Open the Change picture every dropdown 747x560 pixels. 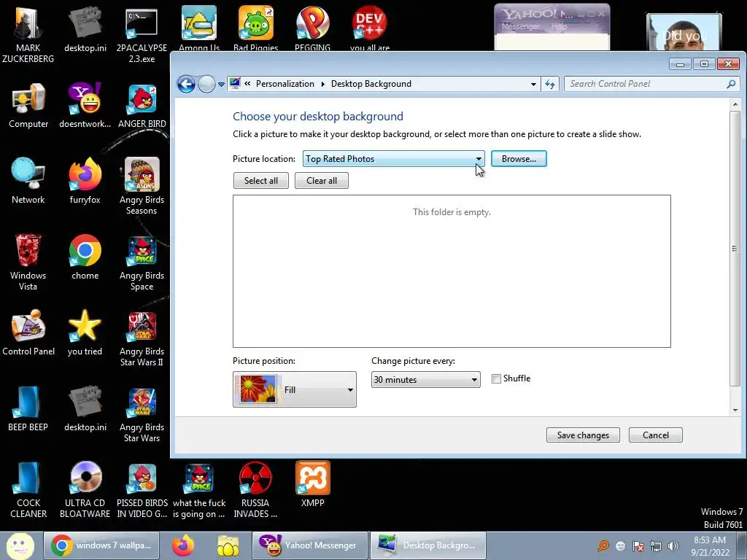coord(425,379)
